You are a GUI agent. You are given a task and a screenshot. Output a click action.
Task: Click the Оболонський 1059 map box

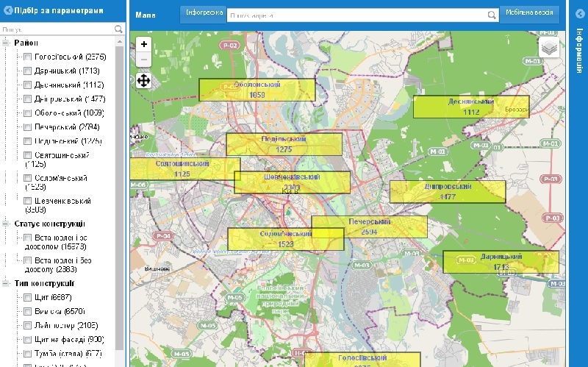pos(257,90)
